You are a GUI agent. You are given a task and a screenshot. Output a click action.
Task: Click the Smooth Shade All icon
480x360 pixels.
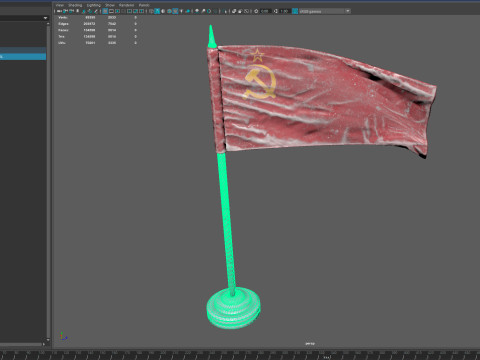point(157,11)
